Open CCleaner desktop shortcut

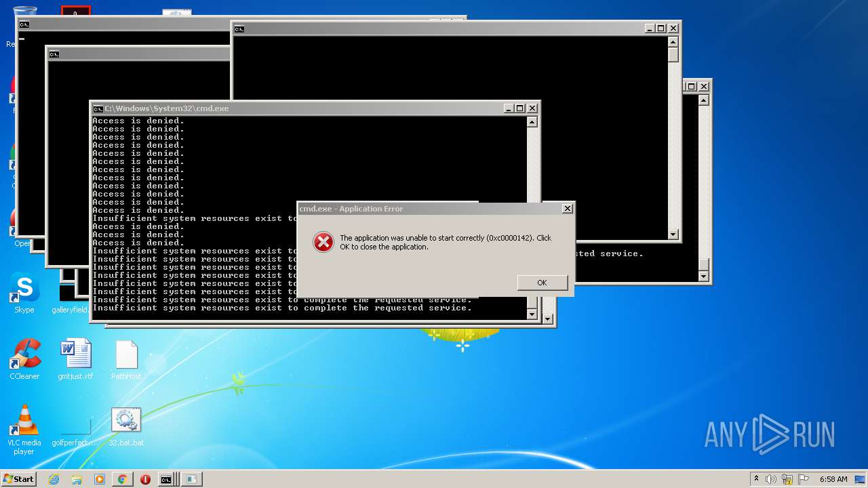click(x=24, y=359)
